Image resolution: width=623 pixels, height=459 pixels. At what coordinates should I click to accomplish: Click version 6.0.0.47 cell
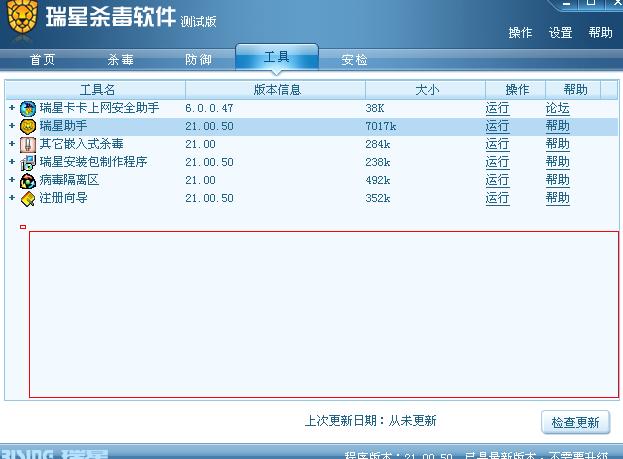coord(209,108)
